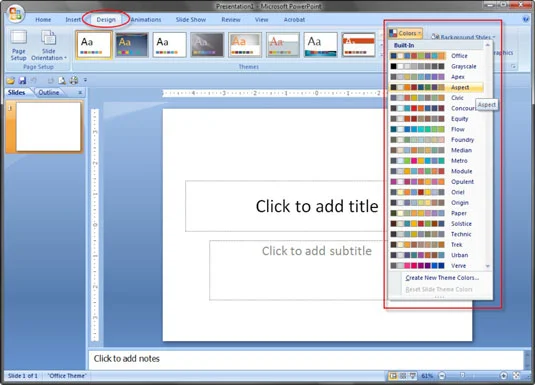Screen dimensions: 535x385
Task: Switch to Slide Sorter view icon
Action: (403, 376)
